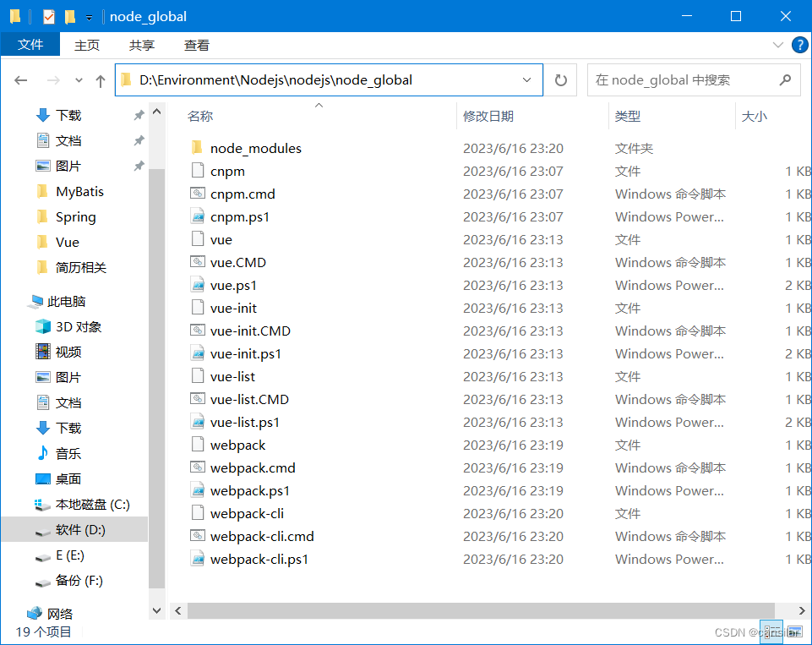
Task: Unpin the 下载 quick access entry
Action: click(x=139, y=115)
